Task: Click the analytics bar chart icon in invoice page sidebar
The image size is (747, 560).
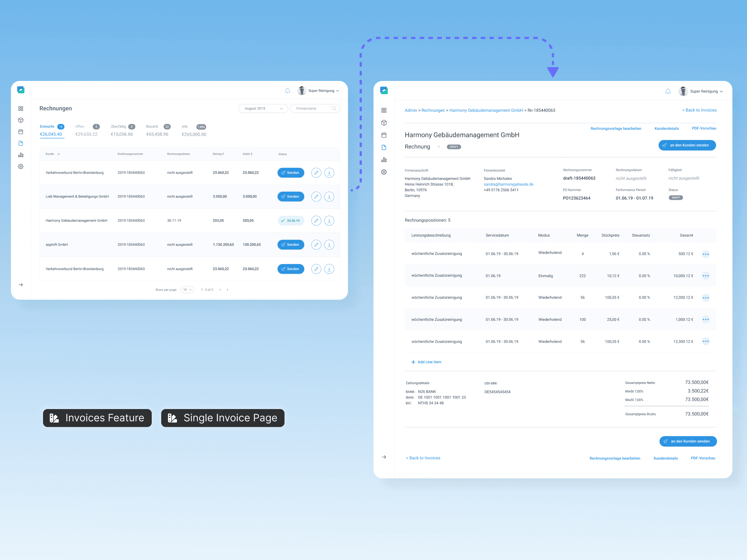Action: 384,160
